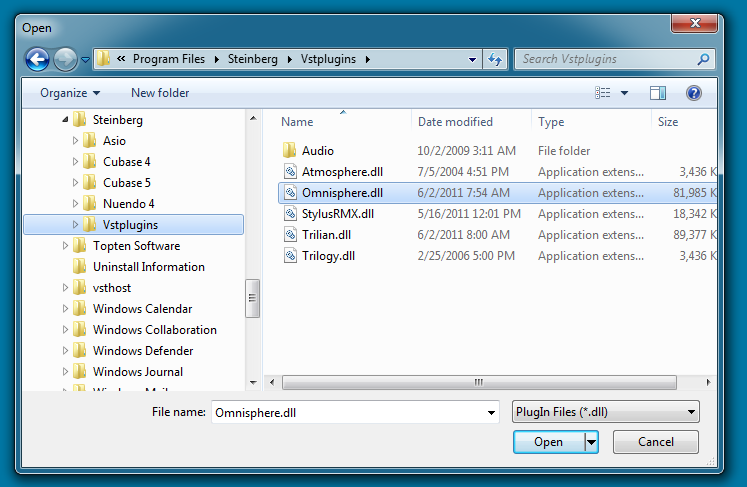747x487 pixels.
Task: Select the Trilian.dll file name
Action: pyautogui.click(x=326, y=234)
